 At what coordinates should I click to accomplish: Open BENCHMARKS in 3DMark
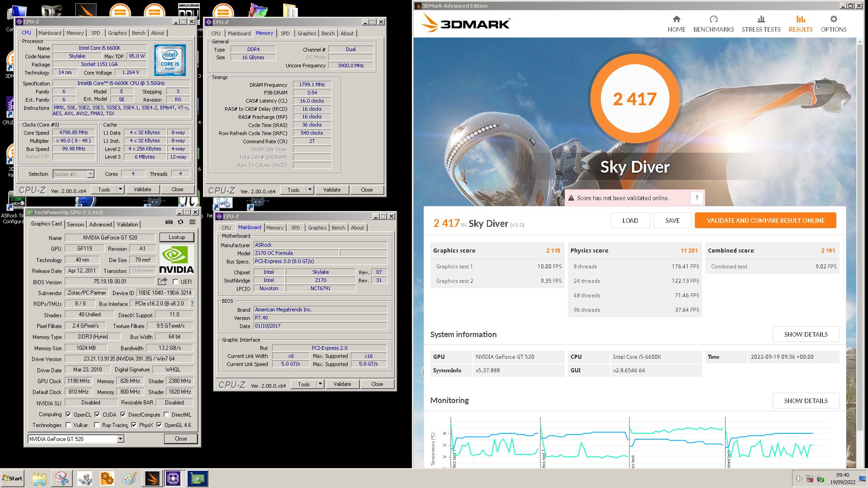point(713,24)
